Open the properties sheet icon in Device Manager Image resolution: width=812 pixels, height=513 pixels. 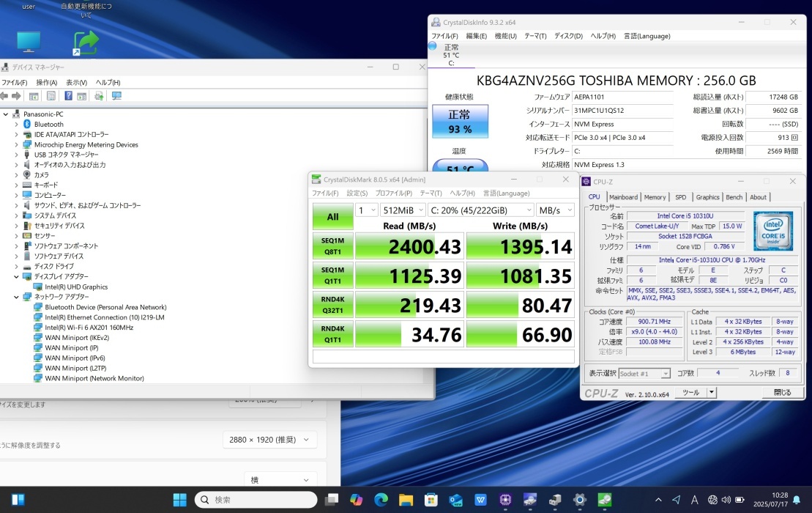tap(51, 96)
